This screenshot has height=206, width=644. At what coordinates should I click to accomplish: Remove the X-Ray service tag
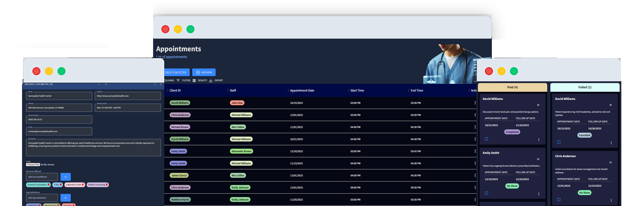click(x=61, y=184)
